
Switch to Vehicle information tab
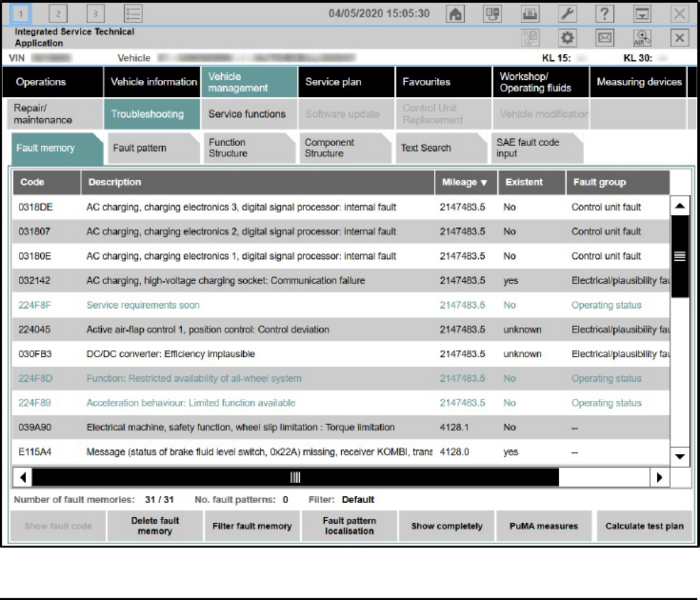point(152,82)
